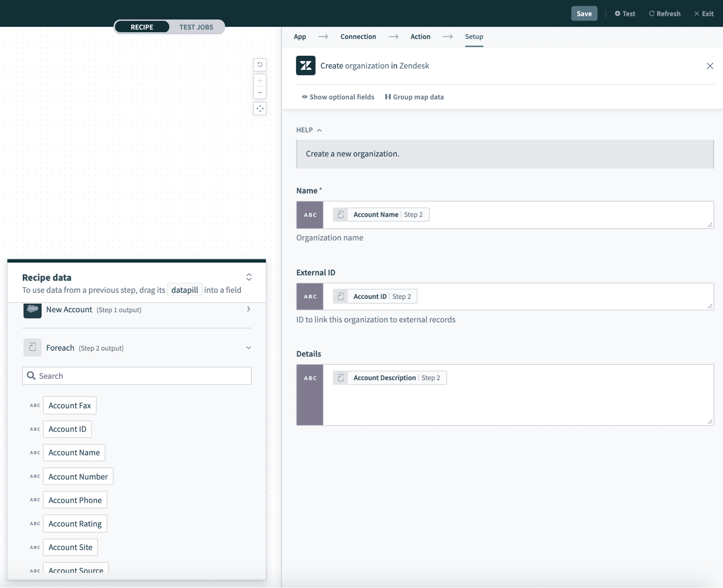Click the Account Phone datapill item
723x588 pixels.
pyautogui.click(x=75, y=499)
